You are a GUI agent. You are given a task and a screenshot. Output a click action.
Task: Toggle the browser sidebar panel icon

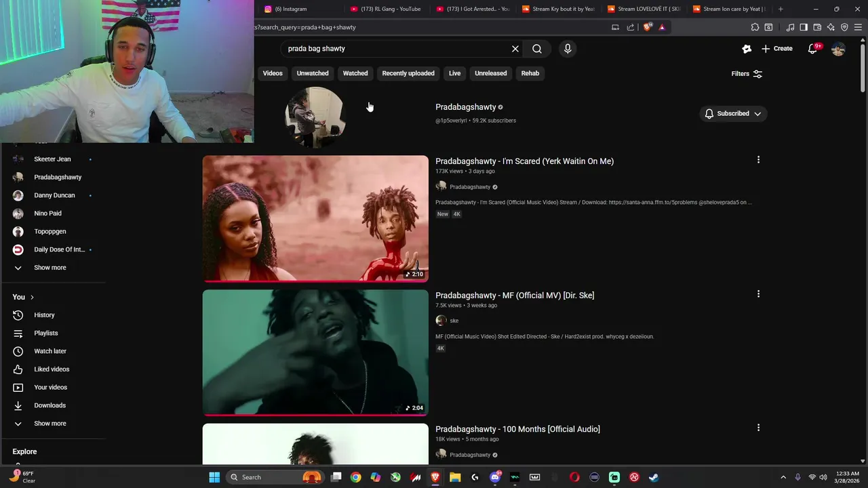coord(804,27)
